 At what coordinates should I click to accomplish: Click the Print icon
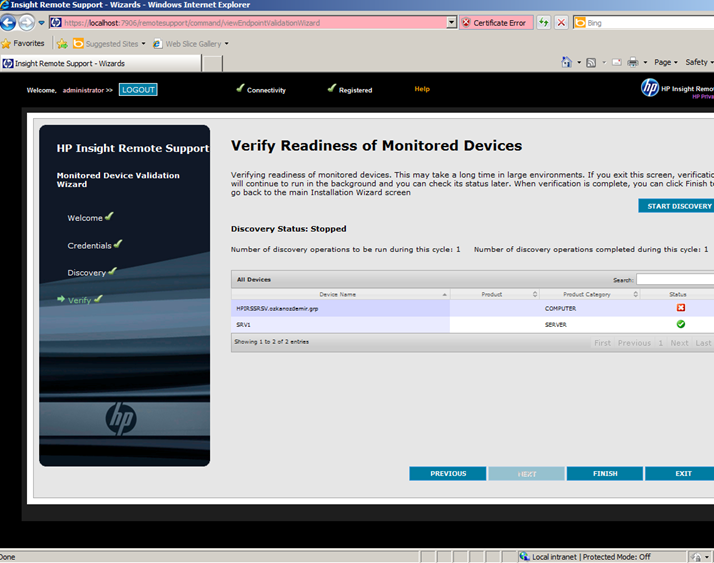click(633, 62)
